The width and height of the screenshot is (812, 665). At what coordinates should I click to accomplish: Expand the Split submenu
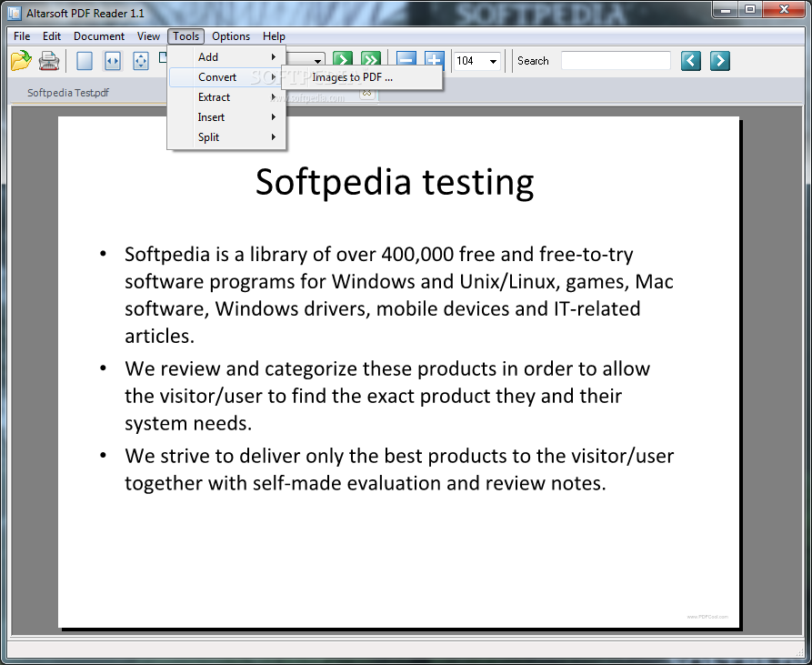click(227, 137)
